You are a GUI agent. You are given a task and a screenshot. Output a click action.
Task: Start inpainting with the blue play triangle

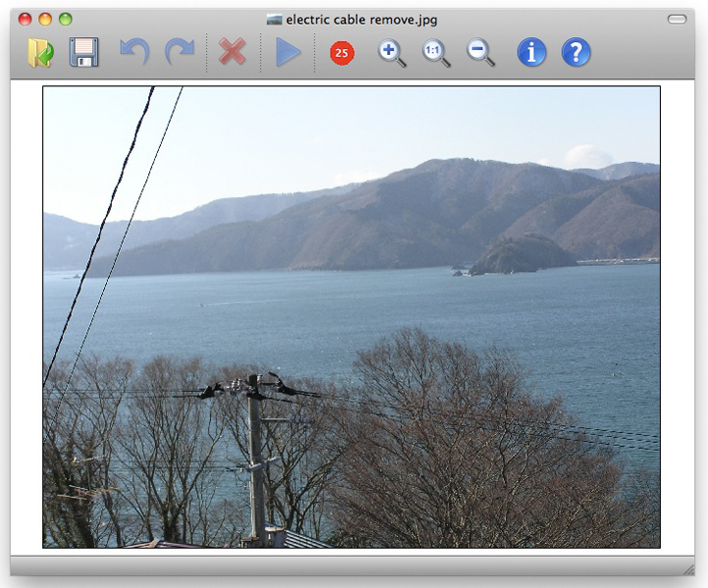pyautogui.click(x=288, y=52)
